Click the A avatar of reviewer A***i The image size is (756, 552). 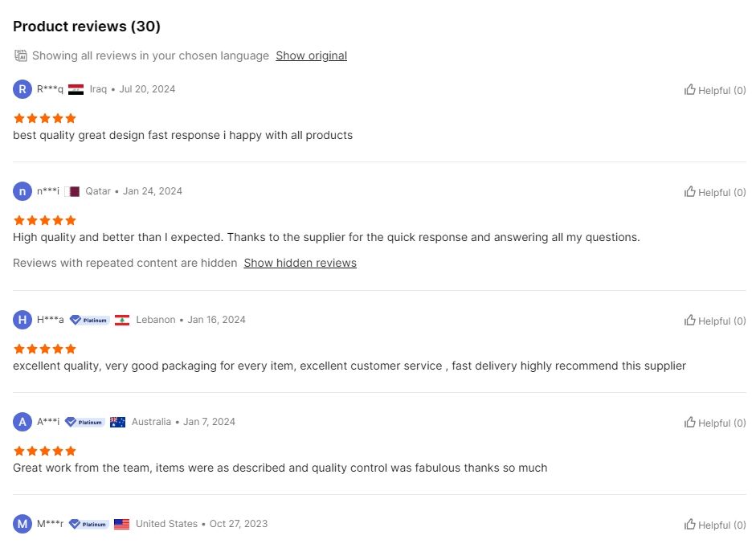22,422
